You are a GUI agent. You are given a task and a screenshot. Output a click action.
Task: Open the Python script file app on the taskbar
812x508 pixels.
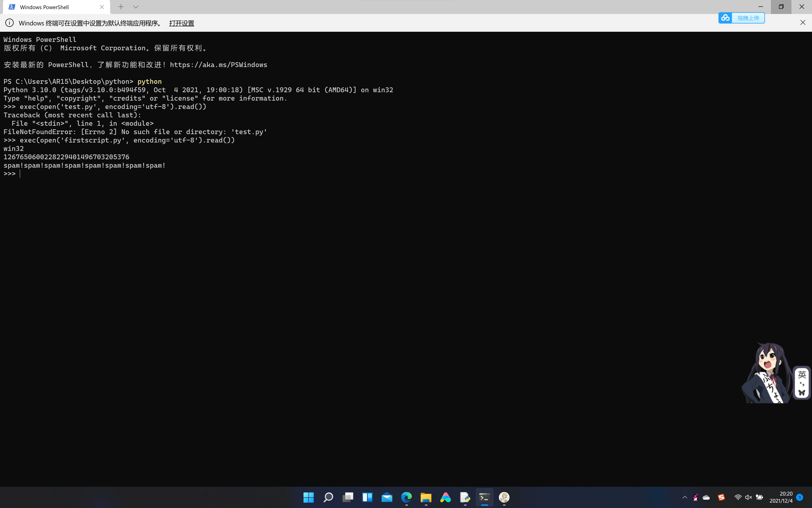pos(465,497)
